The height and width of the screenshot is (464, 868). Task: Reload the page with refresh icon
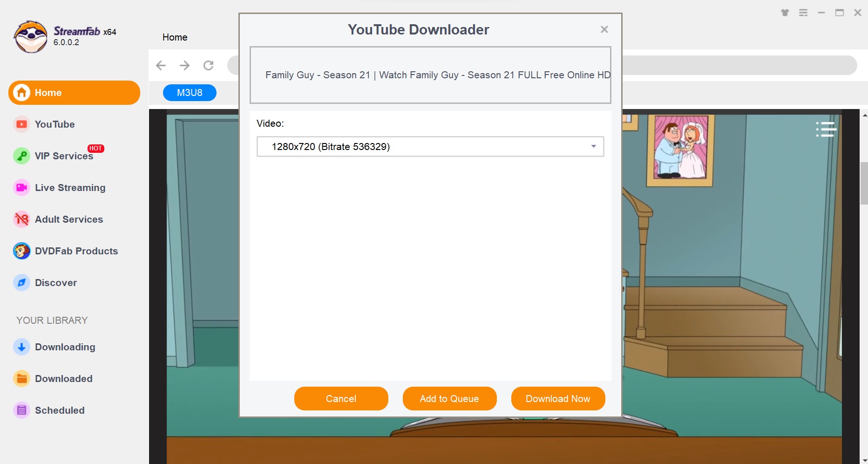point(209,65)
